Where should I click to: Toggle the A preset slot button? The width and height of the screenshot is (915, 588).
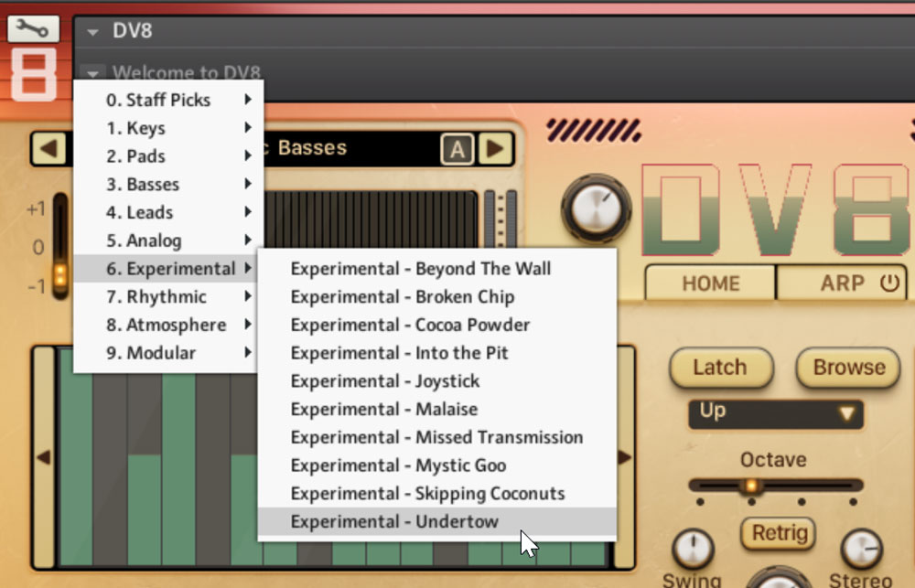(457, 149)
